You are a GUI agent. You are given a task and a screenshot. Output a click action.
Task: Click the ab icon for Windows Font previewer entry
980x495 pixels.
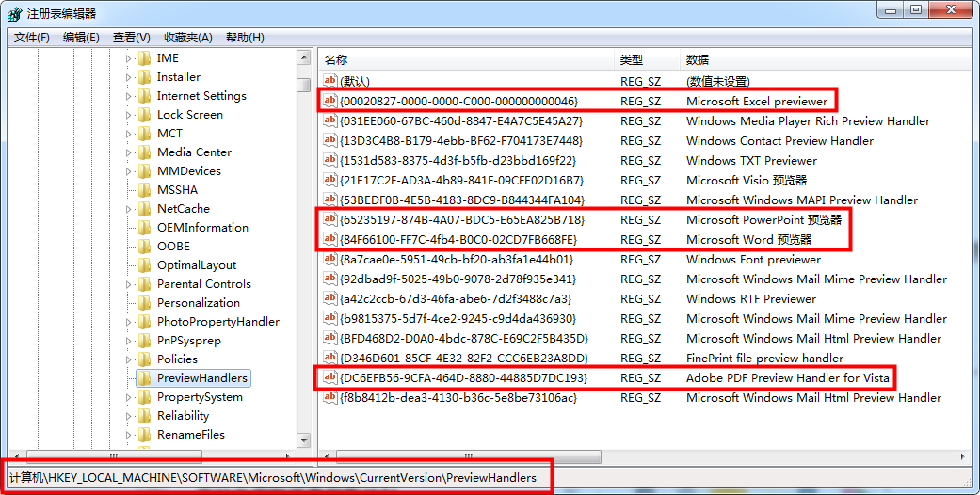(330, 259)
